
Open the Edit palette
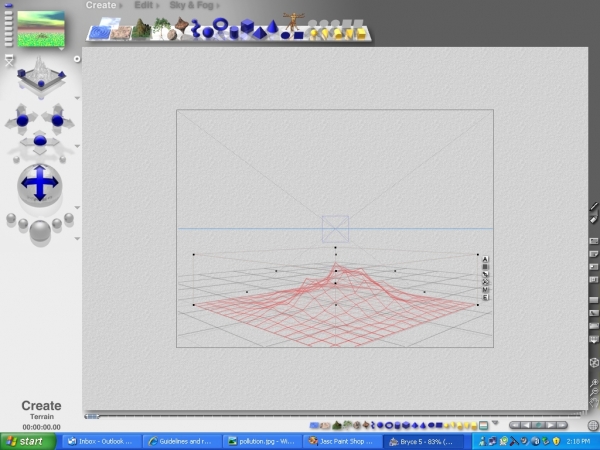[x=143, y=5]
